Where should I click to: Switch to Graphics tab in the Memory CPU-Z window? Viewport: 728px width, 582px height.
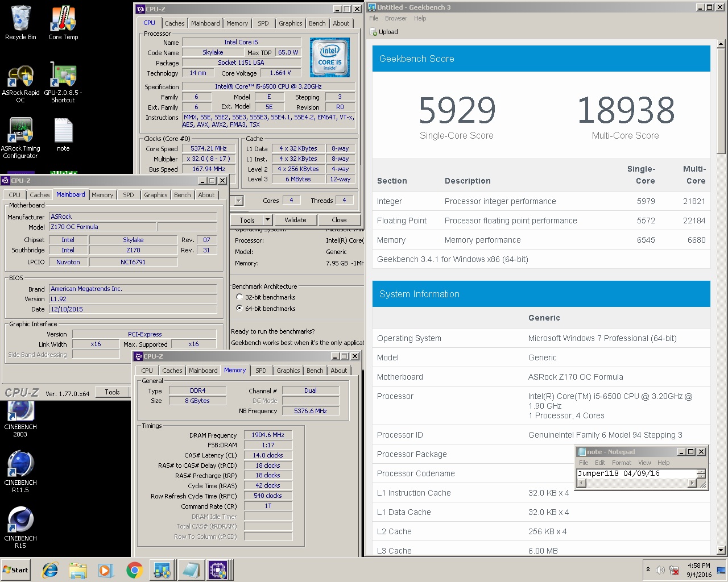click(x=288, y=371)
